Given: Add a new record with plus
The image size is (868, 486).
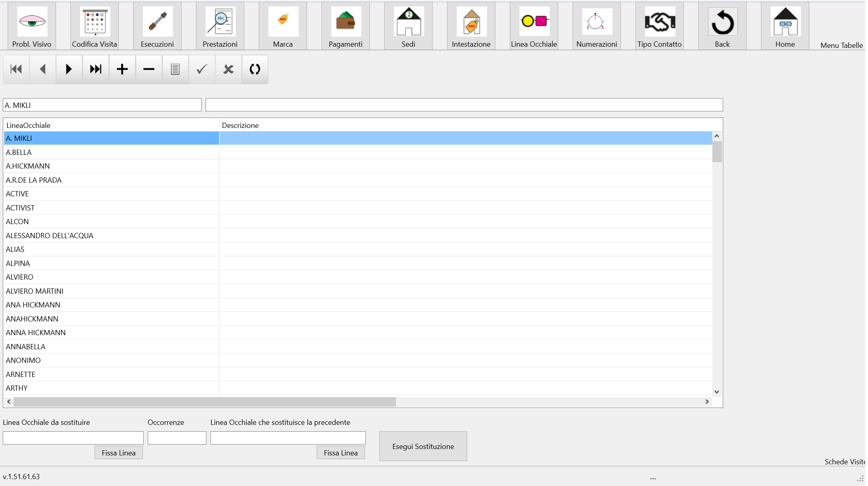Looking at the screenshot, I should (x=122, y=69).
